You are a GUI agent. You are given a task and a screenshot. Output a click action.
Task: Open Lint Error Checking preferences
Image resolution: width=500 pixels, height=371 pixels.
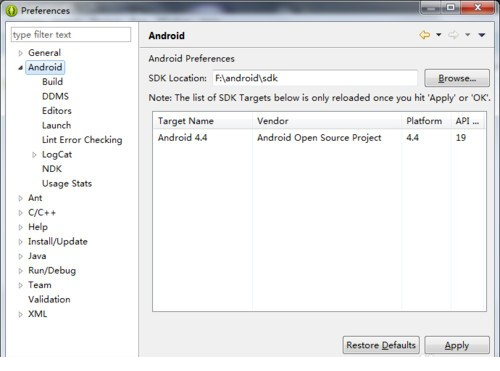coord(82,140)
